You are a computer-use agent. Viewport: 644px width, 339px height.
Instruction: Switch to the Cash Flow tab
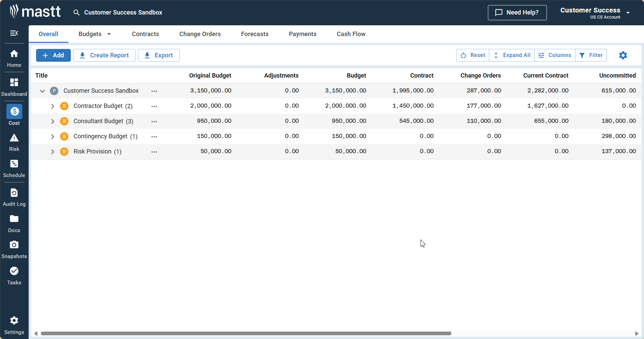351,34
